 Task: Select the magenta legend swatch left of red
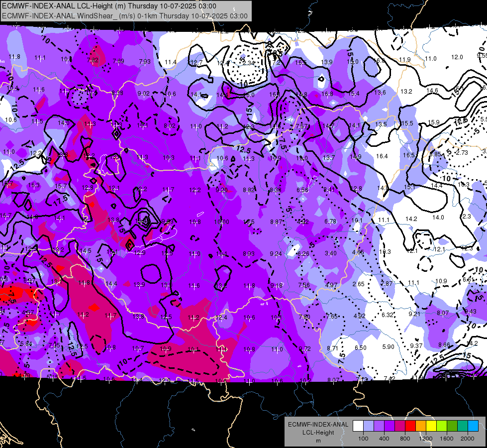pyautogui.click(x=400, y=426)
